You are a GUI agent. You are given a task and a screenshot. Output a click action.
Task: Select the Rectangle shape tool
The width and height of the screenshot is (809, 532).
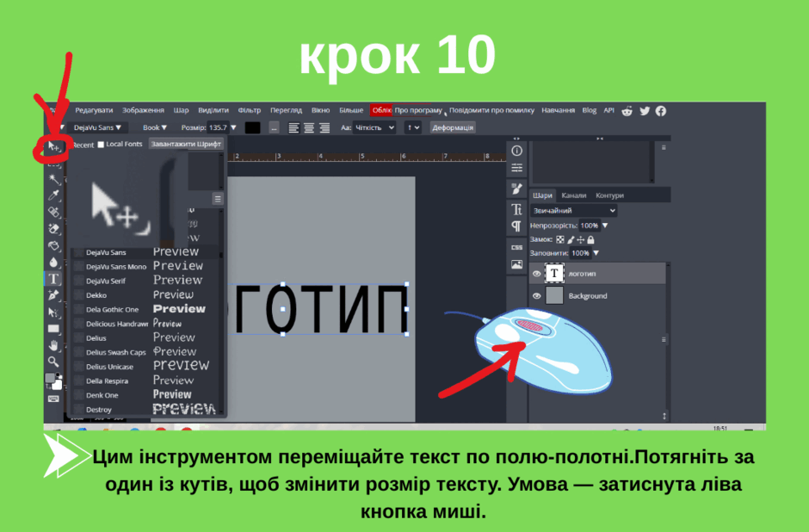point(53,329)
